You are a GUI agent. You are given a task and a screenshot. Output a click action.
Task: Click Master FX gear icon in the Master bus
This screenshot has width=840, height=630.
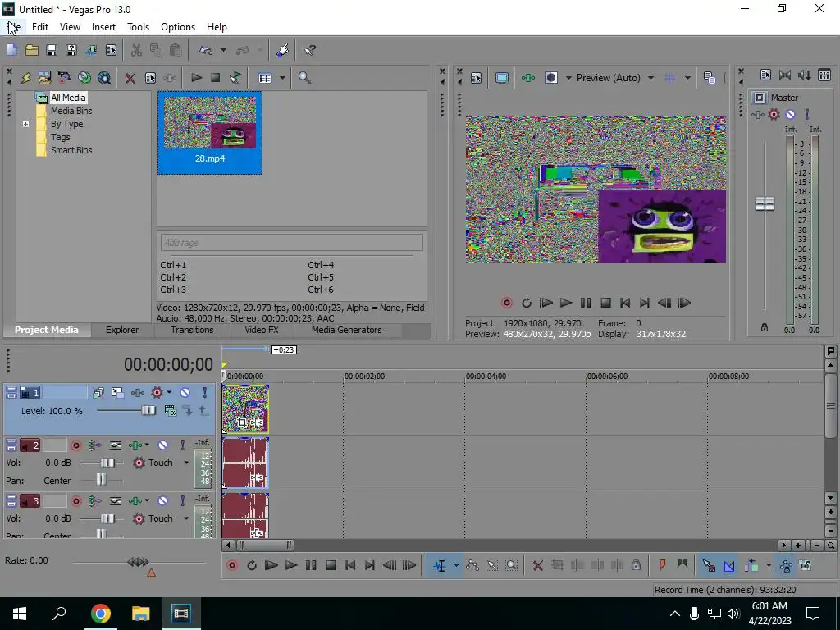(774, 114)
